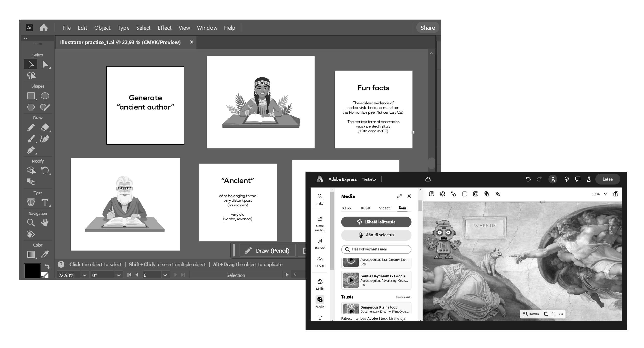Expand the Media panel with diagonal arrow
The width and height of the screenshot is (644, 348).
click(399, 196)
